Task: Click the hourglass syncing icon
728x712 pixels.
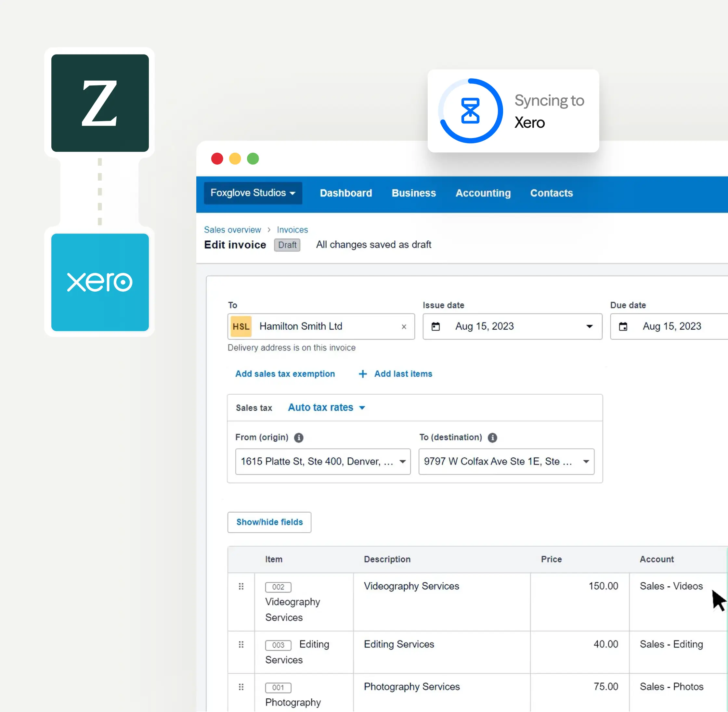Action: coord(470,111)
